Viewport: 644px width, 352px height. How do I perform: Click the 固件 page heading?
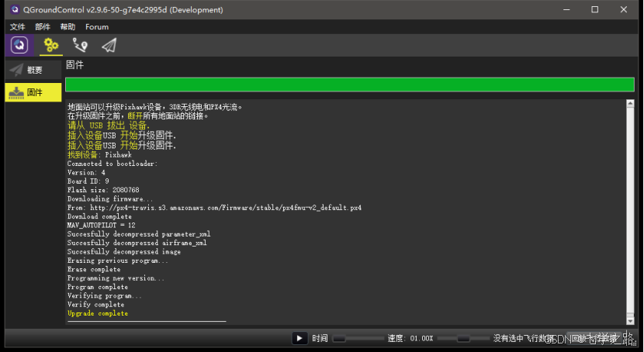click(x=74, y=65)
